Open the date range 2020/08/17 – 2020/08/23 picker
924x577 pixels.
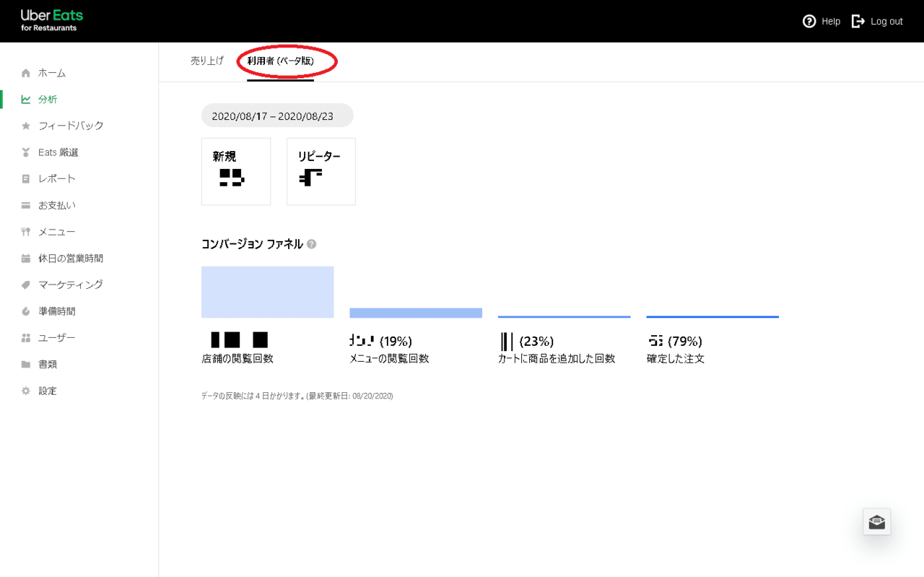(x=277, y=116)
